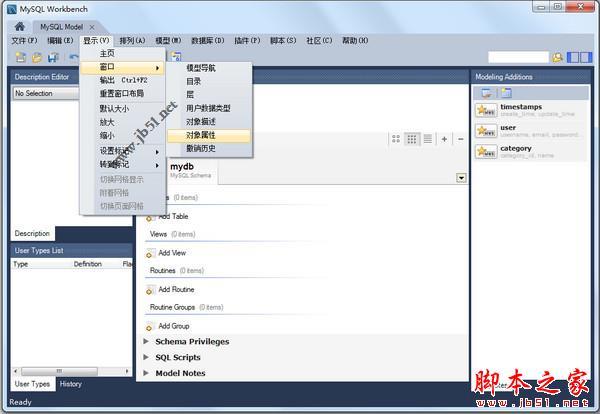Viewport: 600px width, 414px height.
Task: Click the plus add schema button
Action: pos(444,139)
